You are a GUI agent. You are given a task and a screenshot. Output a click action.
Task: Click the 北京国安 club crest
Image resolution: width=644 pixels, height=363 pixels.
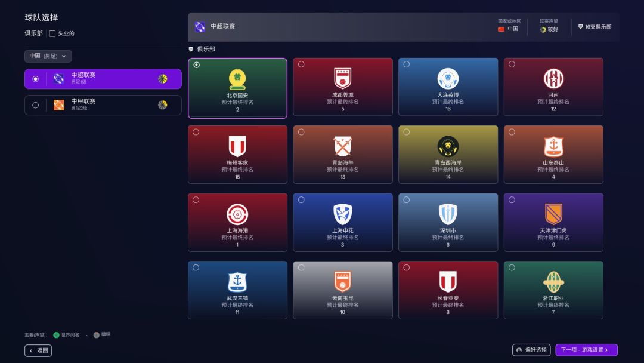237,79
